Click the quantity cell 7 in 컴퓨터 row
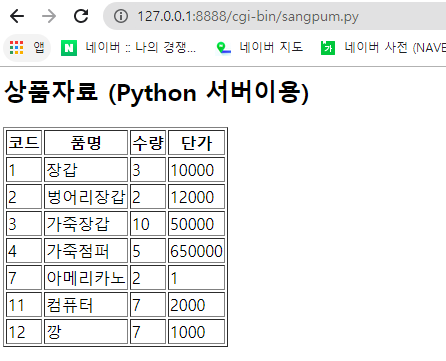The image size is (446, 361). point(148,305)
